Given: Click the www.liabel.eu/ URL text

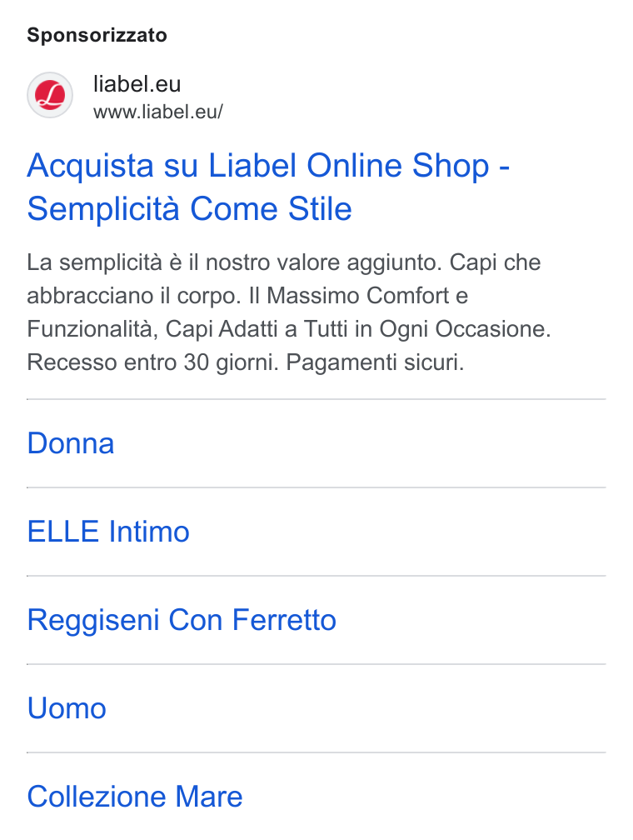Looking at the screenshot, I should click(x=158, y=112).
